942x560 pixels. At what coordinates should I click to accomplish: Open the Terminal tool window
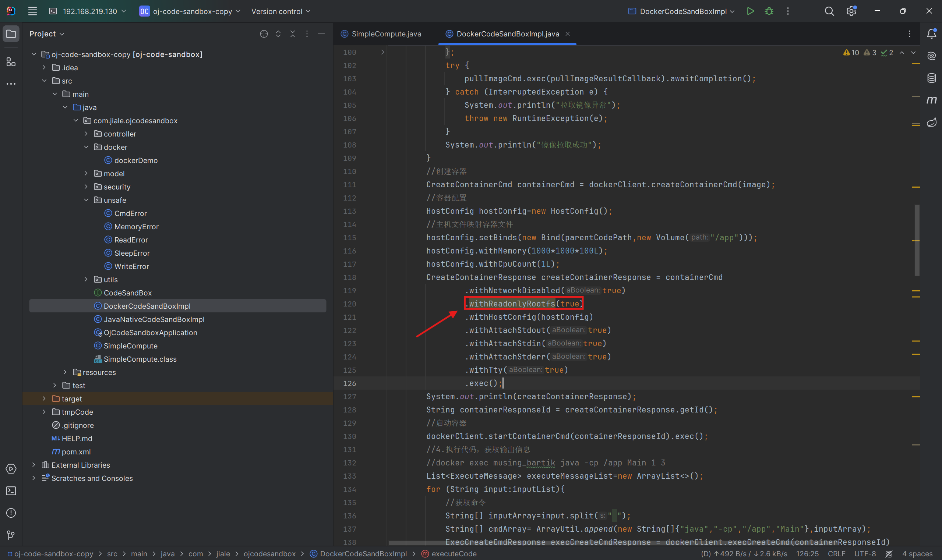(x=11, y=490)
